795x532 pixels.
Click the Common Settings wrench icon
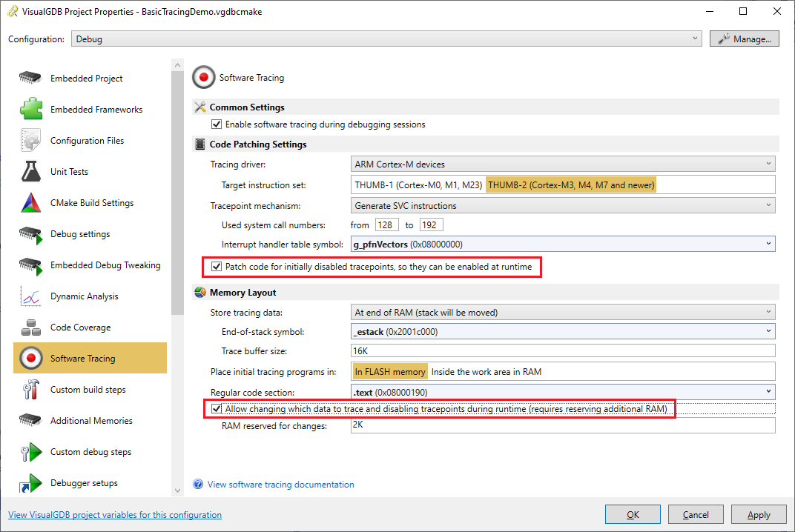(x=199, y=107)
